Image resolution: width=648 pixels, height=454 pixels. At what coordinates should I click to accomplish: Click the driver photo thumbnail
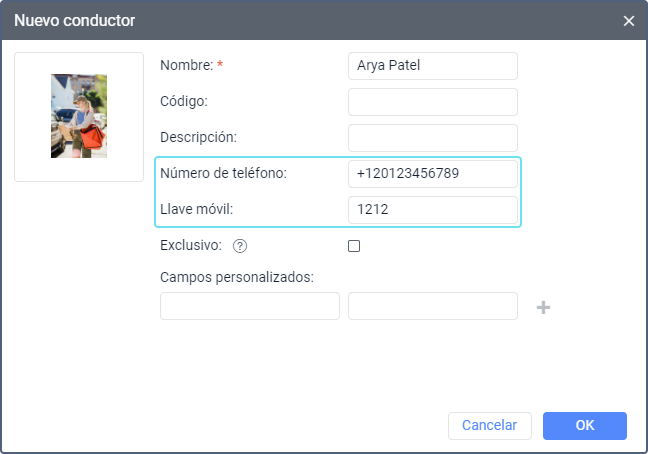click(79, 116)
